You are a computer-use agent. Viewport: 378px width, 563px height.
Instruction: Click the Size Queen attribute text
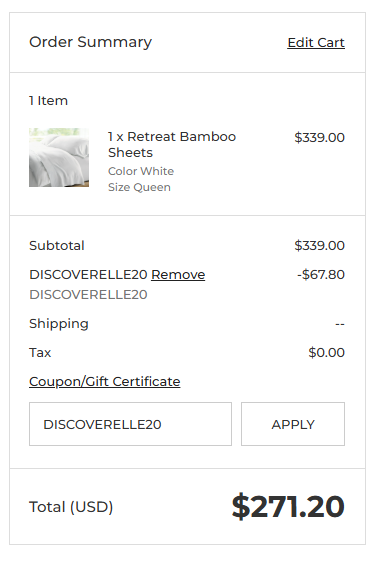(x=139, y=187)
